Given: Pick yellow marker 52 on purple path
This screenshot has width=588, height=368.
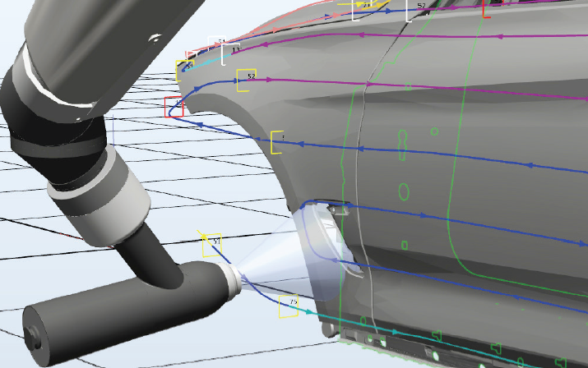Looking at the screenshot, I should (x=247, y=80).
